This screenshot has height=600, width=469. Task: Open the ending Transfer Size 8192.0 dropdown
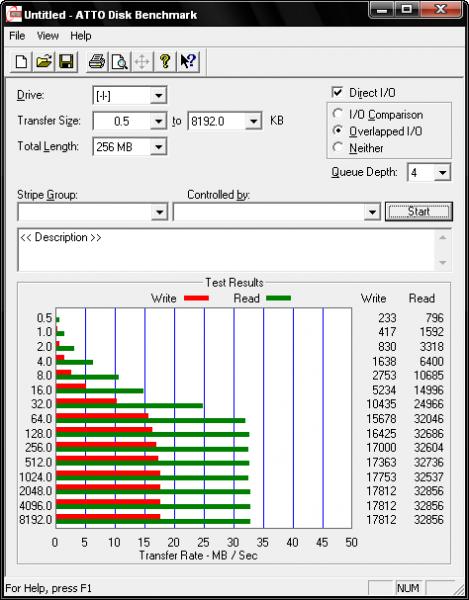(x=253, y=121)
